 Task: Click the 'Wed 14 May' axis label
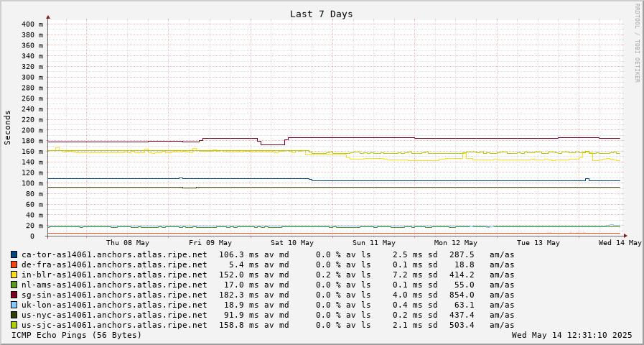(620, 243)
